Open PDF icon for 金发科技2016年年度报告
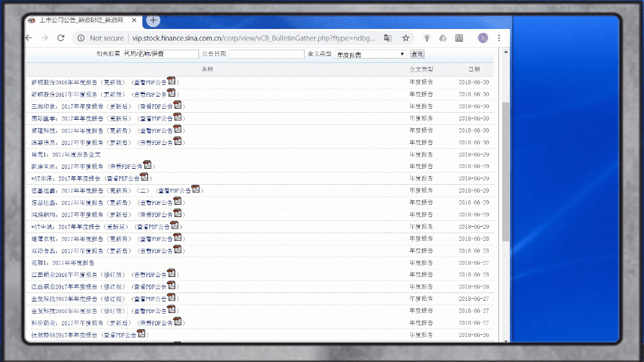 [x=171, y=309]
